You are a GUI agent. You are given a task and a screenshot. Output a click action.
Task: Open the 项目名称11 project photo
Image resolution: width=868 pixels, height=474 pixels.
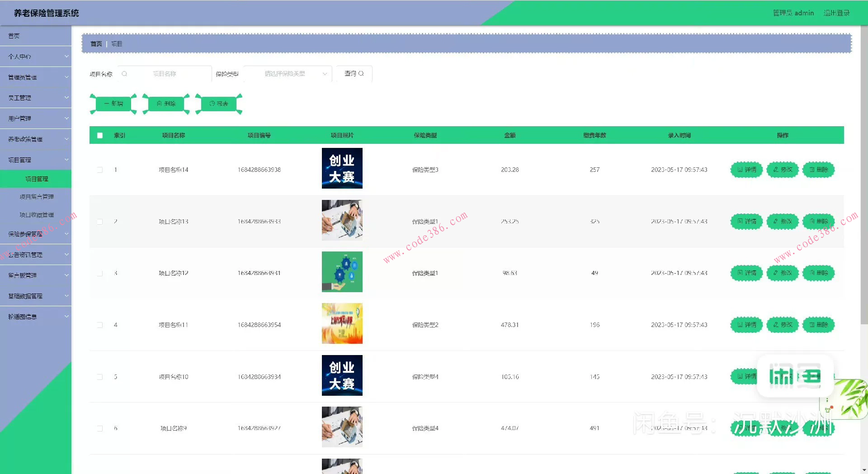coord(342,323)
